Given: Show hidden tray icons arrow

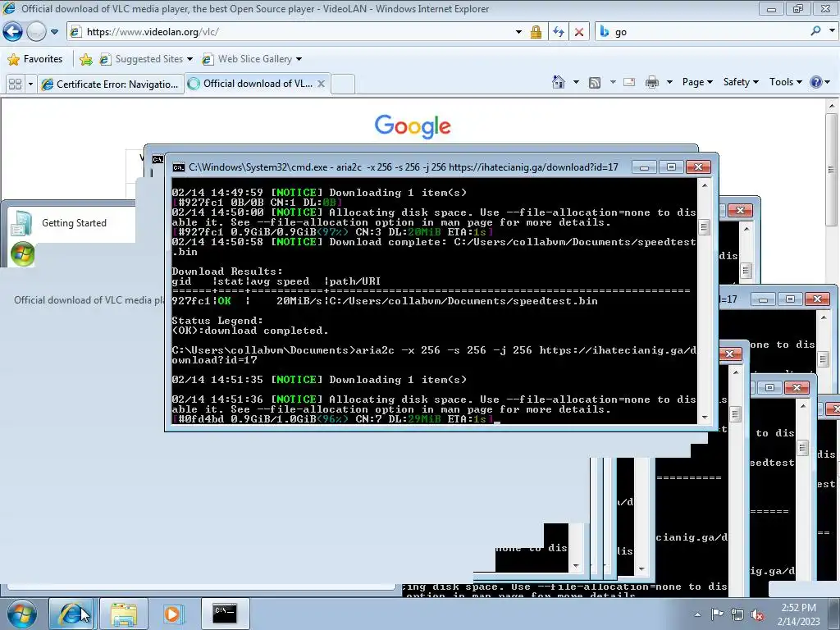Looking at the screenshot, I should point(697,614).
